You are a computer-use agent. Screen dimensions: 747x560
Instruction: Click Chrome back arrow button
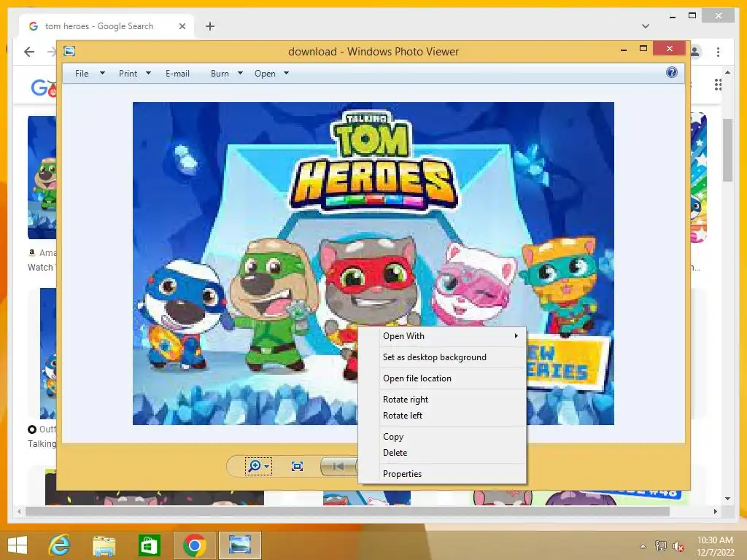(x=29, y=52)
